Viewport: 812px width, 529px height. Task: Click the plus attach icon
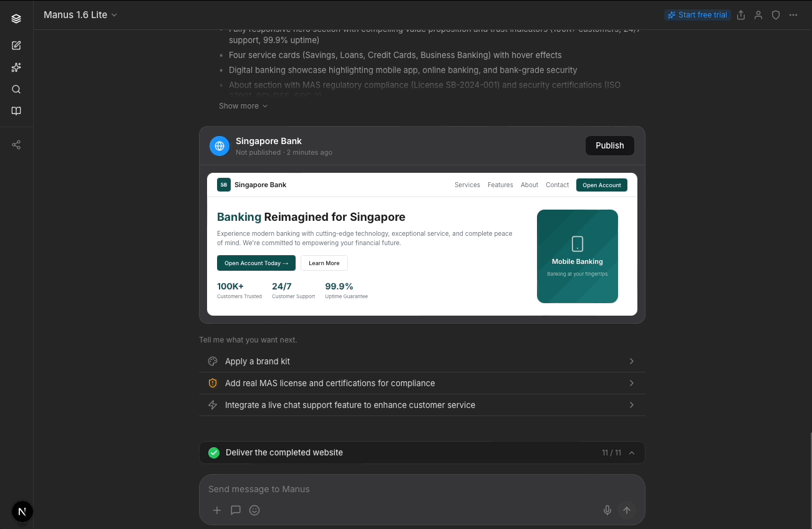pos(217,510)
